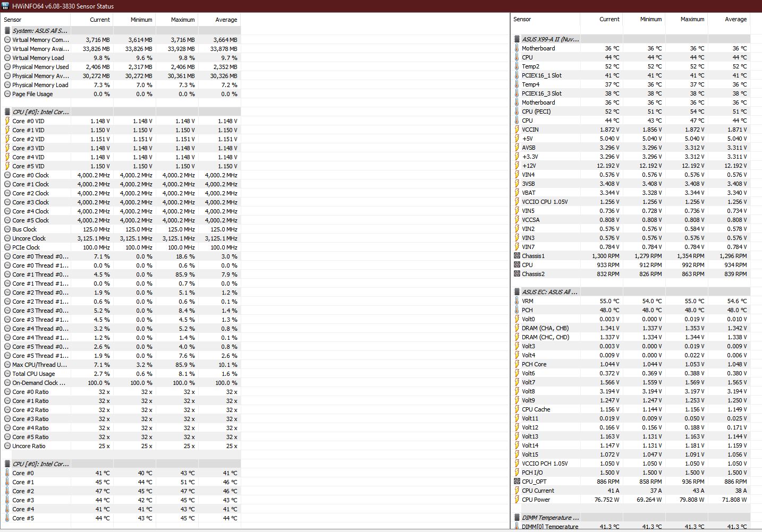Screen dimensions: 762x532
Task: Click the round icon beside Uncore Ratio
Action: click(x=7, y=446)
